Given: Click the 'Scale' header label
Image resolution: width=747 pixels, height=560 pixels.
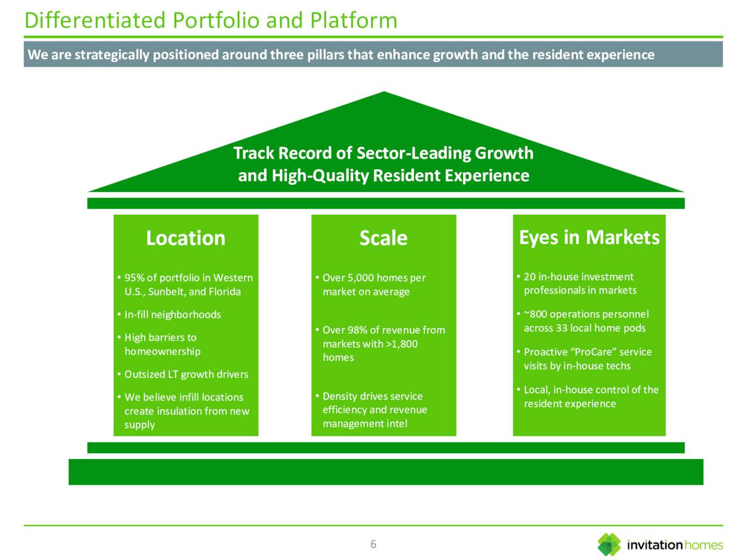Looking at the screenshot, I should (x=383, y=238).
